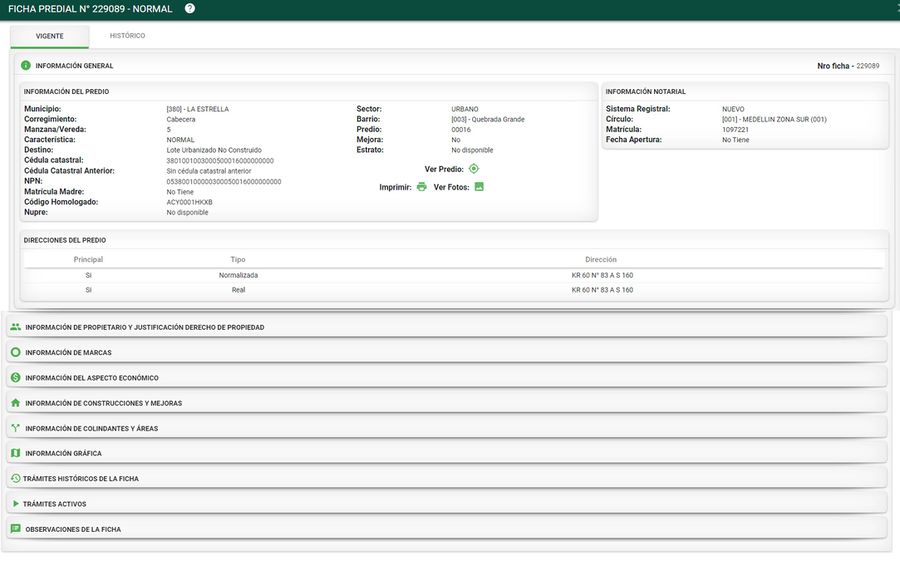Collapse the Información General section header
The width and height of the screenshot is (900, 561).
point(453,65)
